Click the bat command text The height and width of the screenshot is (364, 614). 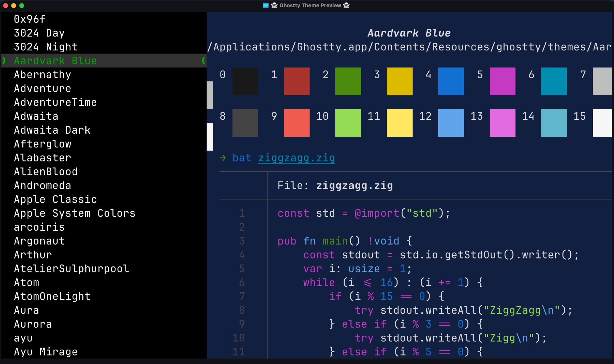pos(242,158)
